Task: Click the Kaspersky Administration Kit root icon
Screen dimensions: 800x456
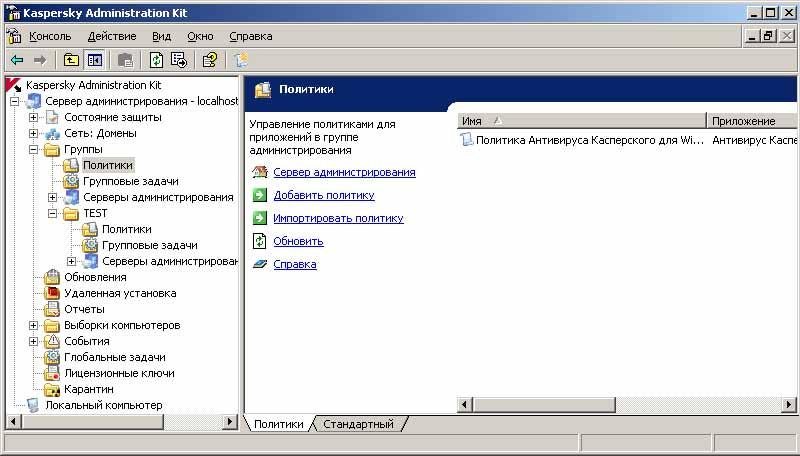Action: [x=14, y=85]
